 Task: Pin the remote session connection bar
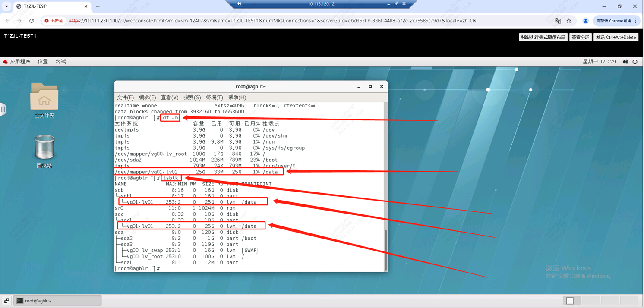(239, 4)
